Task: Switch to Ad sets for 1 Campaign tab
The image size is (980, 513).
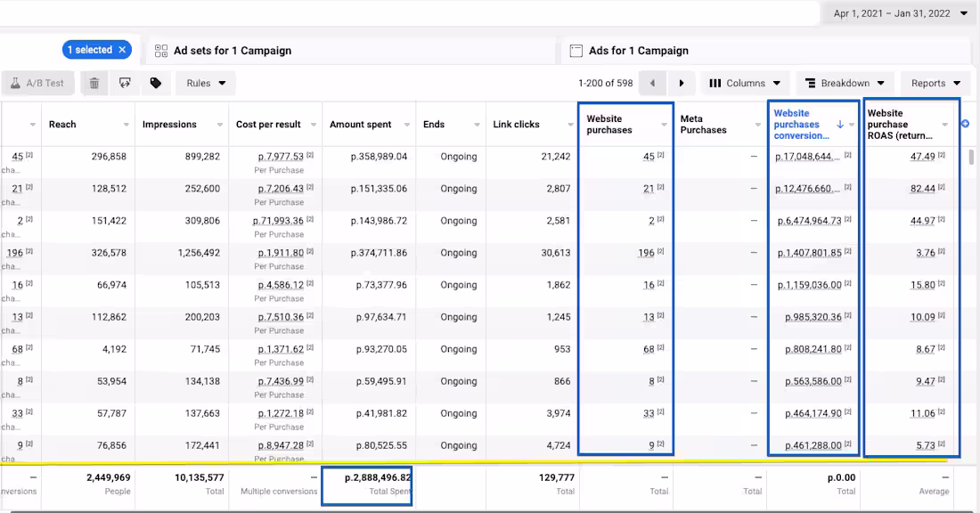Action: [233, 51]
